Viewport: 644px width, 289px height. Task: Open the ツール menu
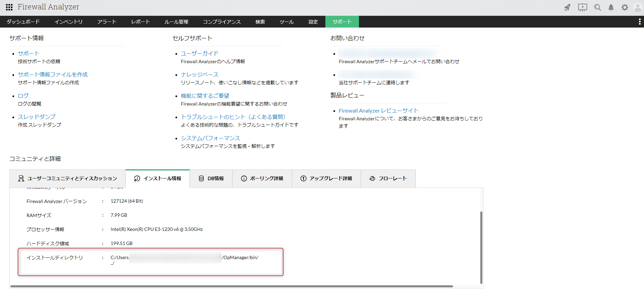coord(287,22)
